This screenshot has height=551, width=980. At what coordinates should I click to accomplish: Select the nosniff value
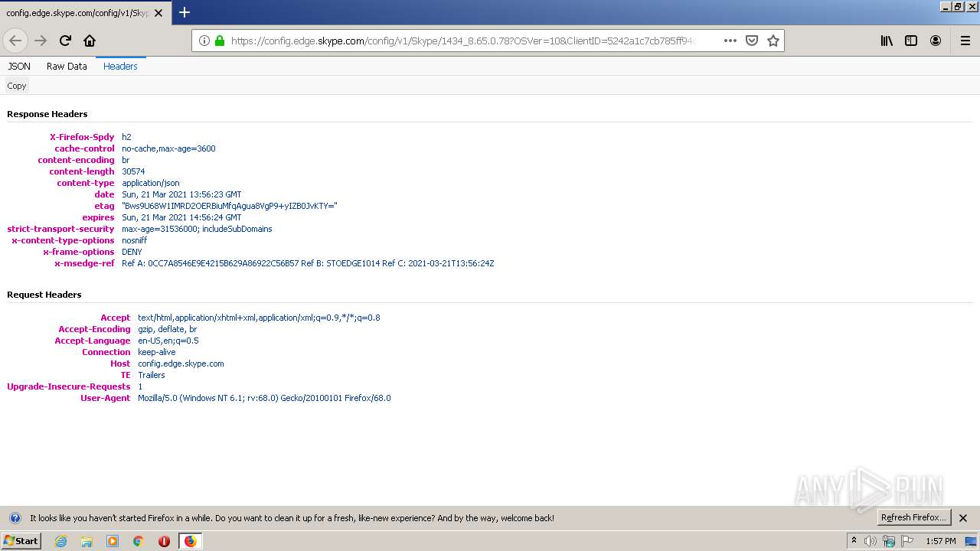135,240
